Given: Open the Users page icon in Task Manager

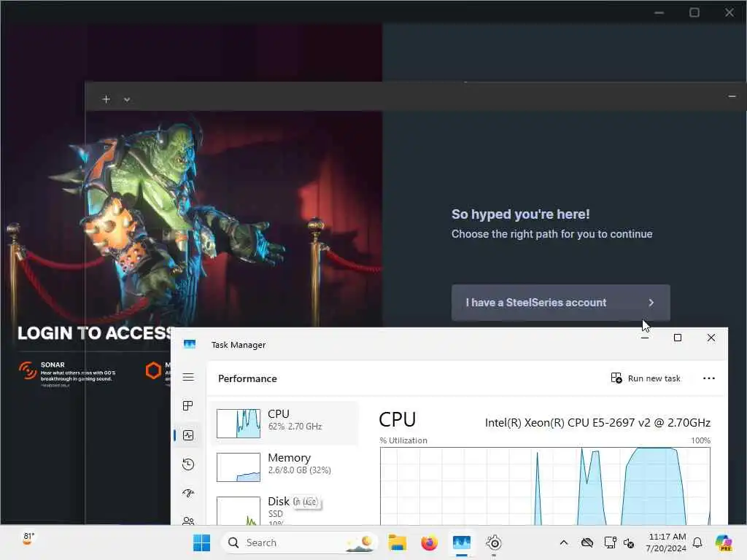Looking at the screenshot, I should point(188,521).
